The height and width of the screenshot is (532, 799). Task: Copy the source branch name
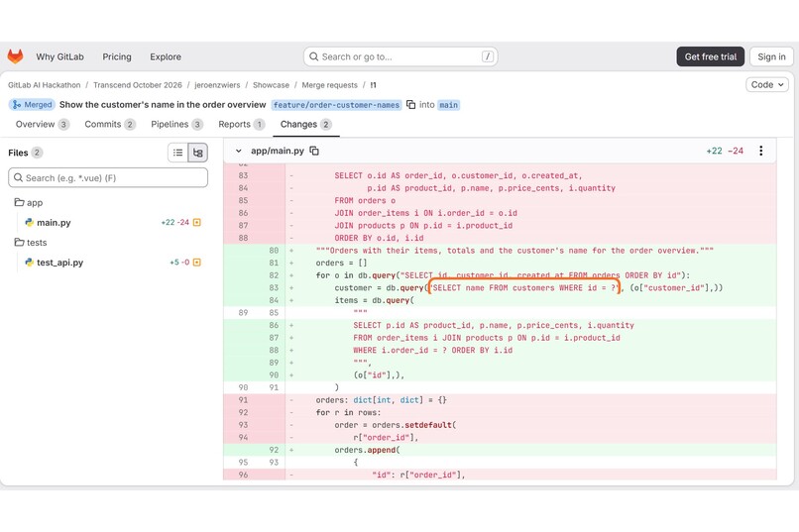point(410,104)
